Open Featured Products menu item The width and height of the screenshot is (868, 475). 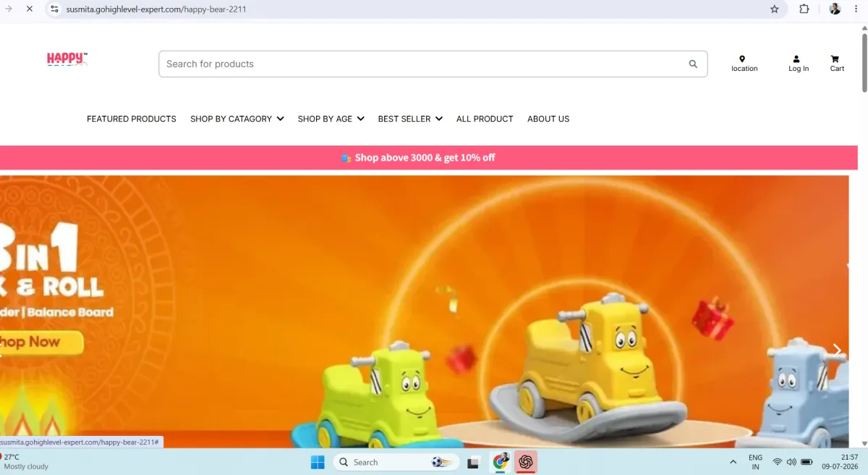point(132,119)
